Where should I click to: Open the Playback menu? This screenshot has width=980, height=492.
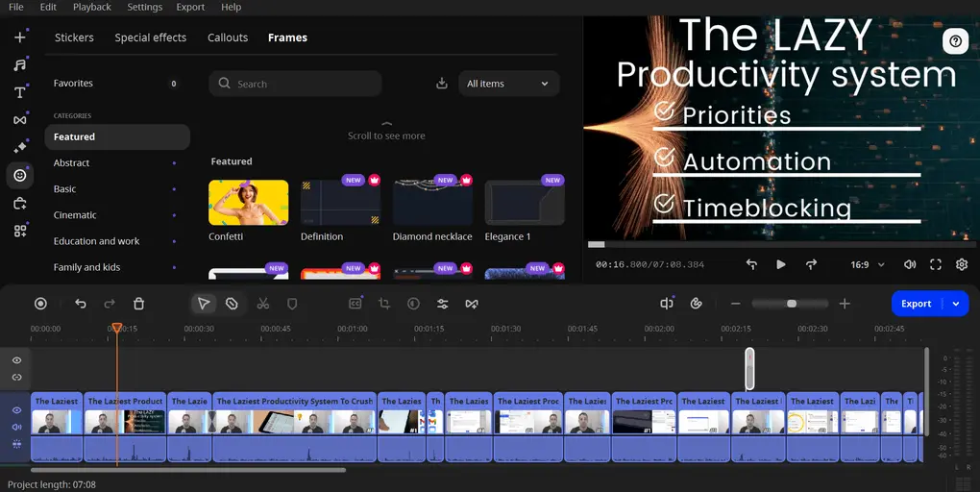92,7
